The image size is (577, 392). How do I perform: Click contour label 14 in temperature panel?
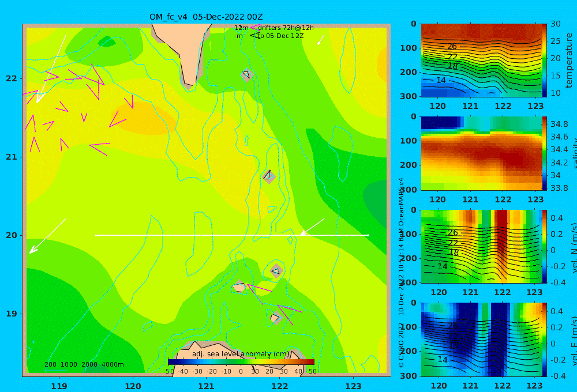(441, 80)
